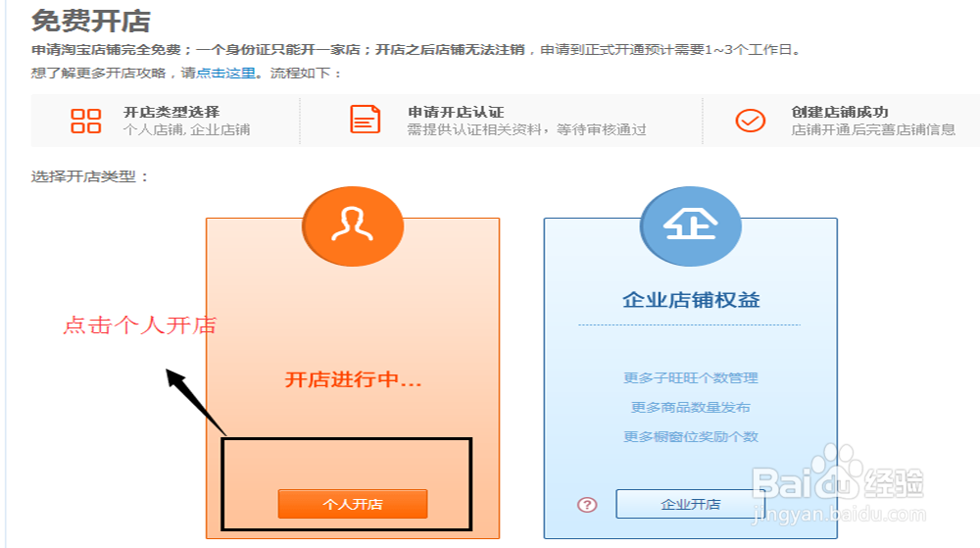Image resolution: width=980 pixels, height=548 pixels.
Task: Click the orange 个人开店 button
Action: (353, 504)
